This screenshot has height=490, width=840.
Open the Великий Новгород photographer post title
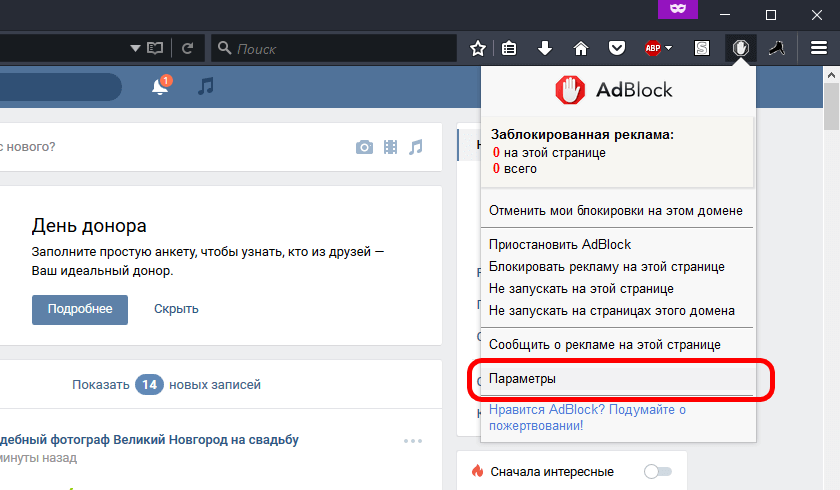[x=149, y=440]
